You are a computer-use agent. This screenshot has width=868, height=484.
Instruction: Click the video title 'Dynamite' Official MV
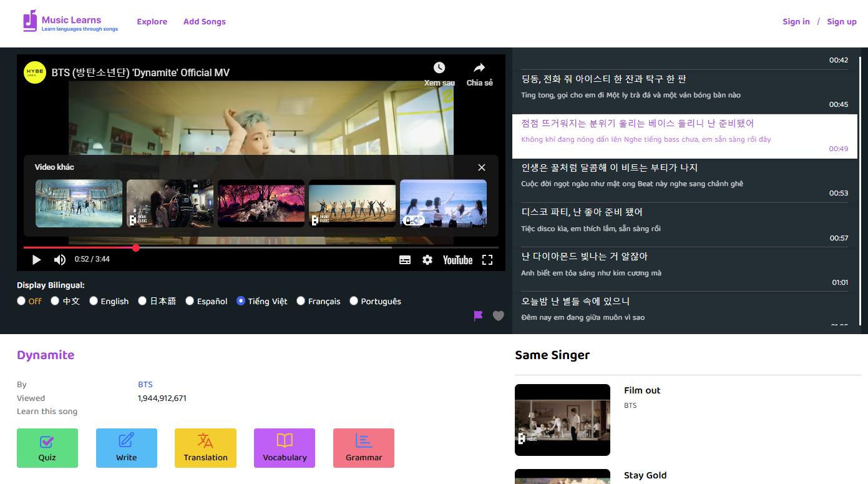pos(140,72)
